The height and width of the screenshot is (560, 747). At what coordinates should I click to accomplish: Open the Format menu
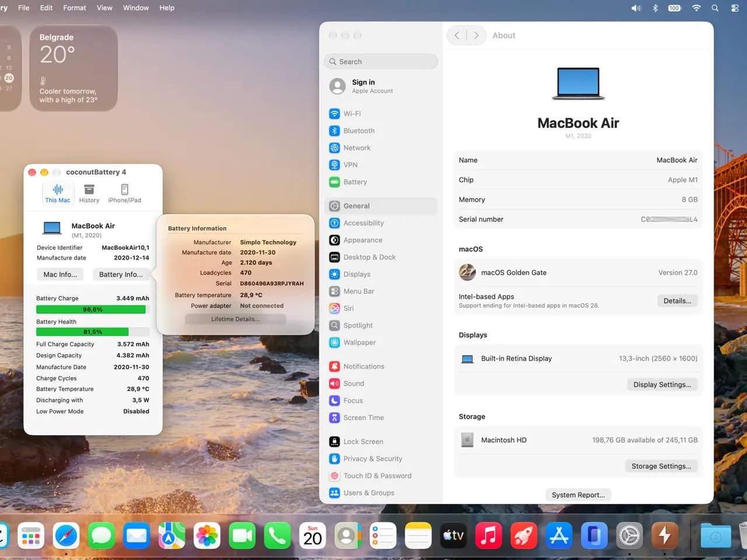click(75, 8)
